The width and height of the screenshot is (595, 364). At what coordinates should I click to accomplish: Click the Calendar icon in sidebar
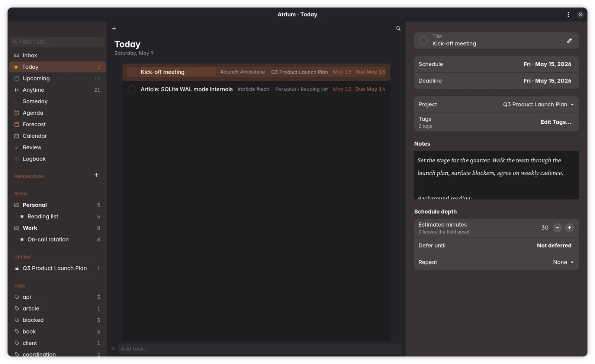coord(16,136)
